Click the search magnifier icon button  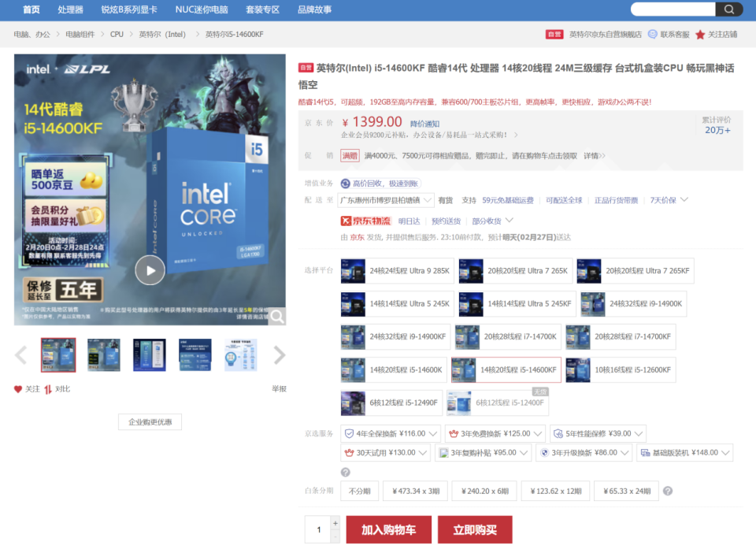click(729, 9)
